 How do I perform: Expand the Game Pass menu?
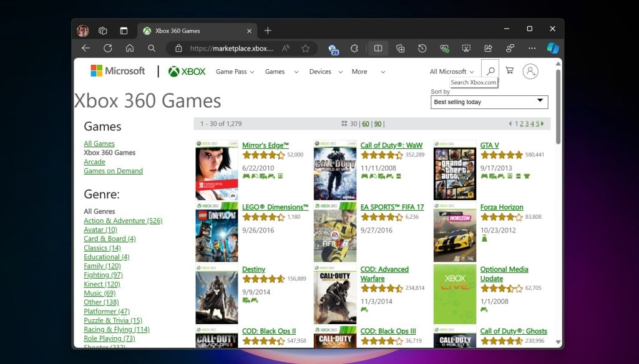tap(235, 72)
